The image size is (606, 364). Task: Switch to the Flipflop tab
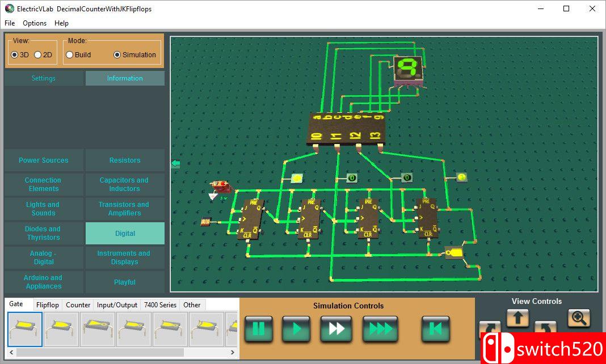[x=47, y=305]
